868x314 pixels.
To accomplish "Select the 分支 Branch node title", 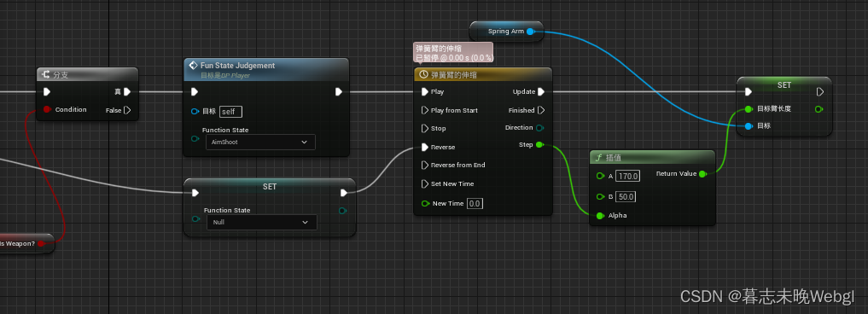I will click(x=61, y=75).
